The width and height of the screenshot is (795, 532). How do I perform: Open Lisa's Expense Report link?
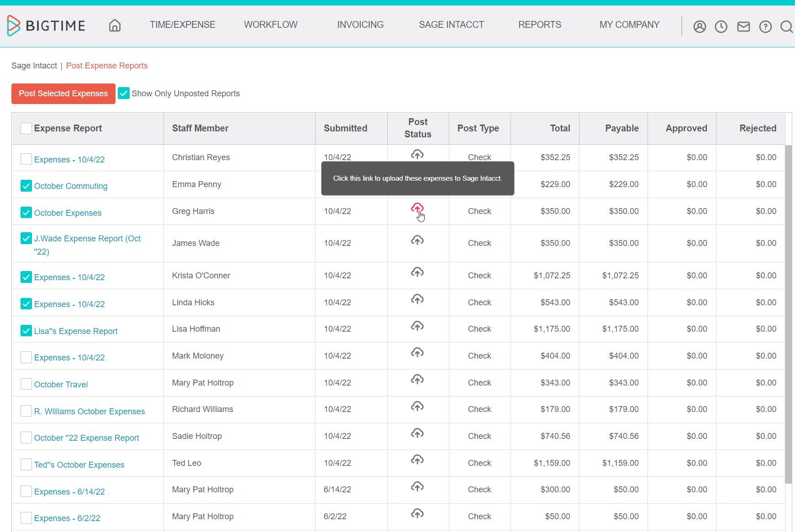[x=76, y=331]
